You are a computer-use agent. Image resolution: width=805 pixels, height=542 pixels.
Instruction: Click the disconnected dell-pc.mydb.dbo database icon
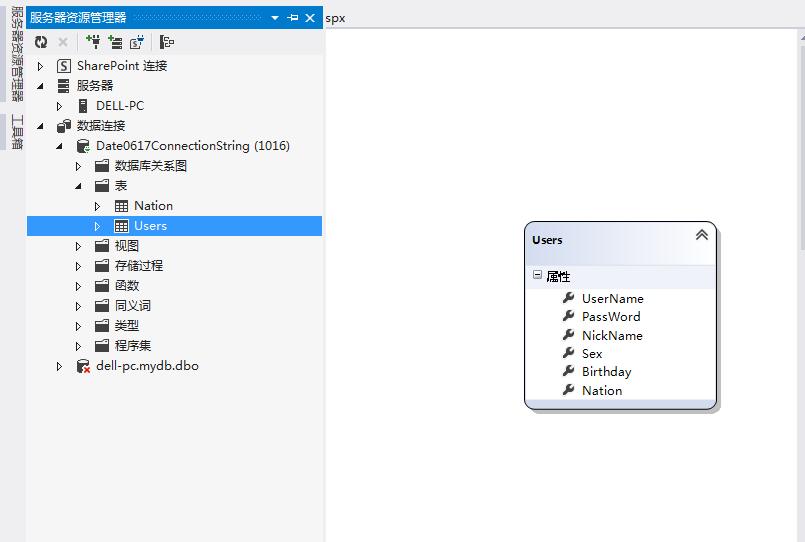[x=83, y=366]
